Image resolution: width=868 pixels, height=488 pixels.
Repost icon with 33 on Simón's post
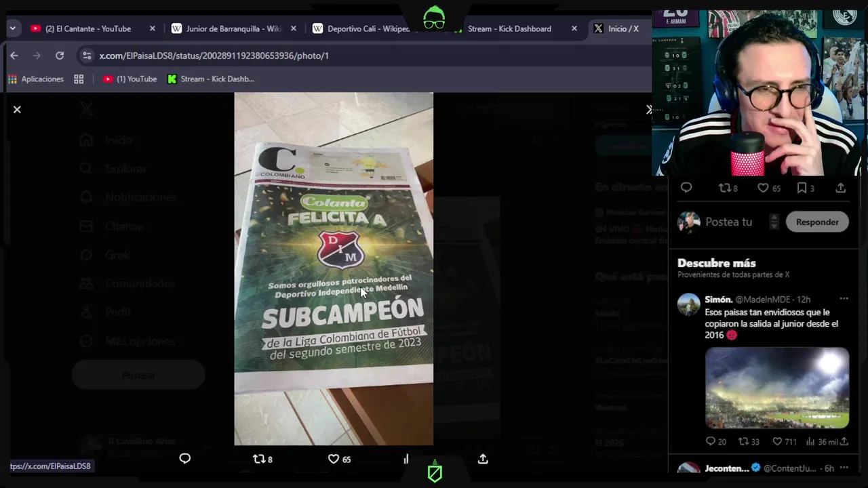749,441
